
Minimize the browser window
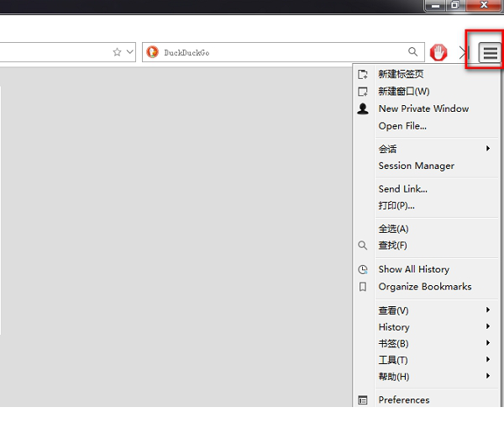(x=435, y=5)
